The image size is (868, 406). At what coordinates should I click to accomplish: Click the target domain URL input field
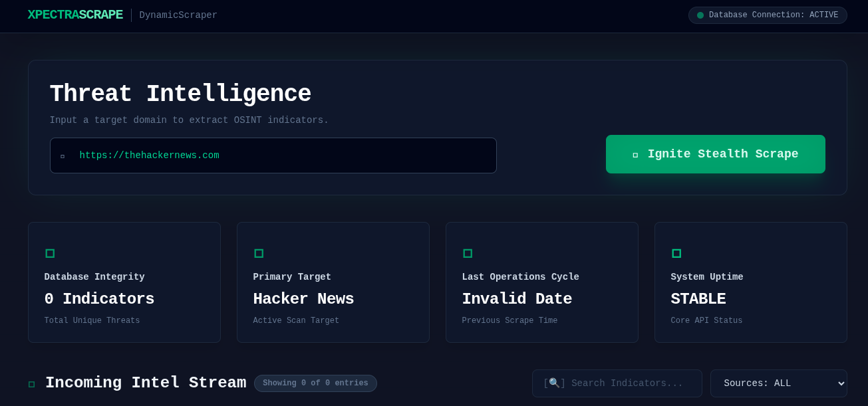coord(273,155)
